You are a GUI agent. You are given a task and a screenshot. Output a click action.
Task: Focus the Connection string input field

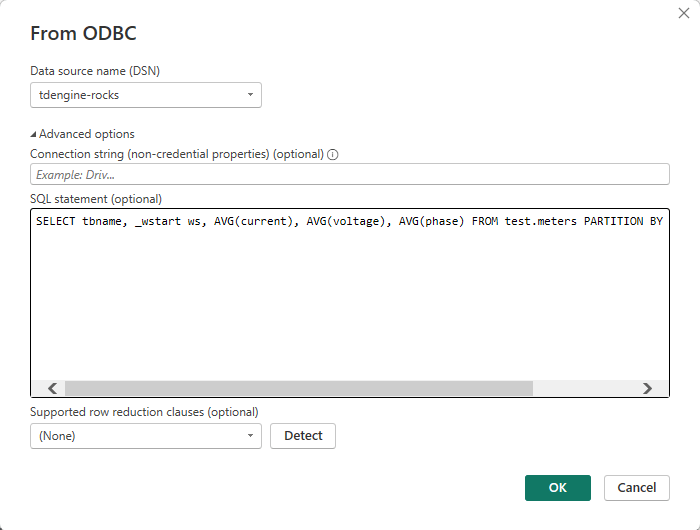pos(349,174)
